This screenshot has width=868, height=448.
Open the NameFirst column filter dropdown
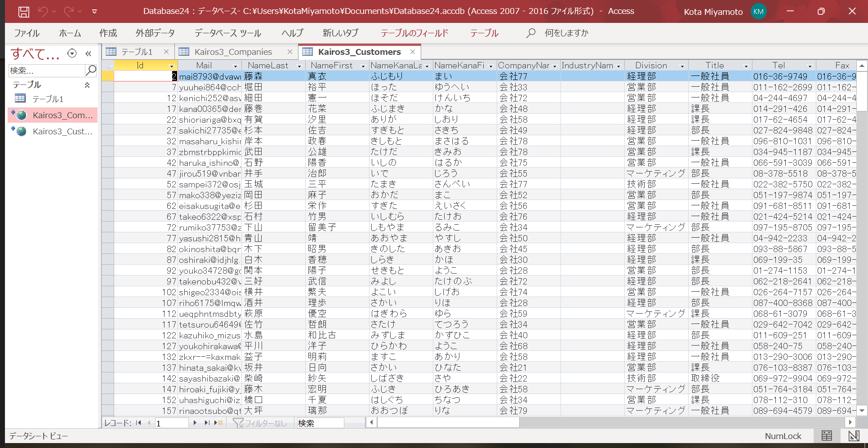pos(363,66)
